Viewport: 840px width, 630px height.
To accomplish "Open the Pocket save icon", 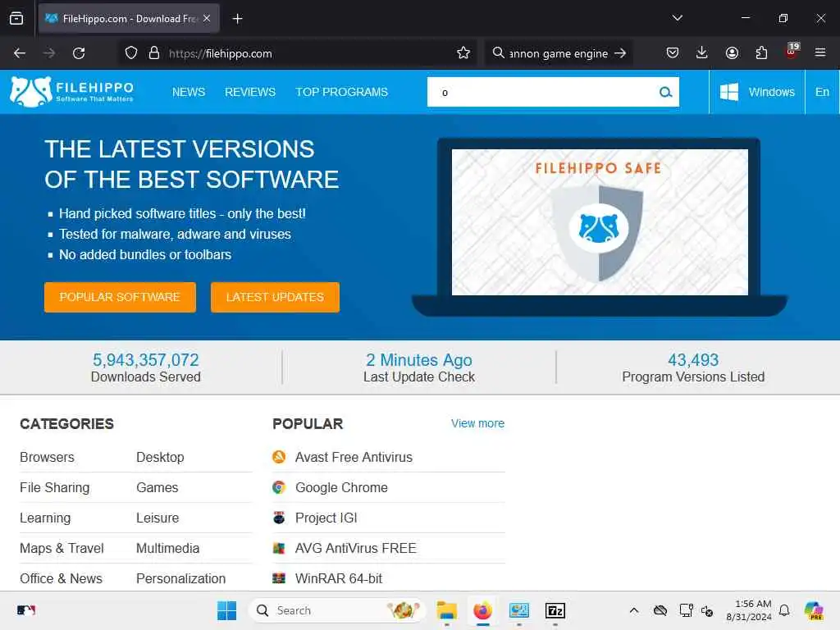I will (x=673, y=53).
